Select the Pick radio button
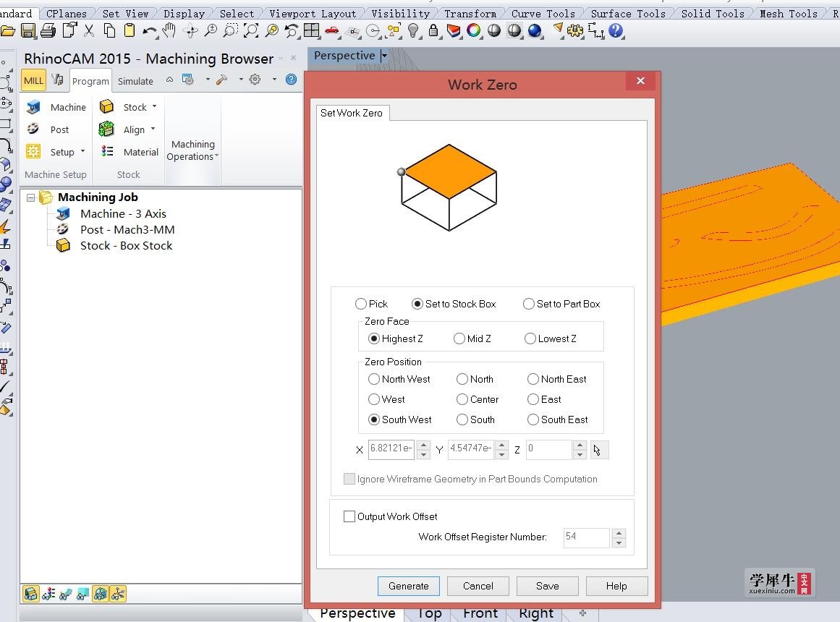This screenshot has height=622, width=840. pos(361,304)
